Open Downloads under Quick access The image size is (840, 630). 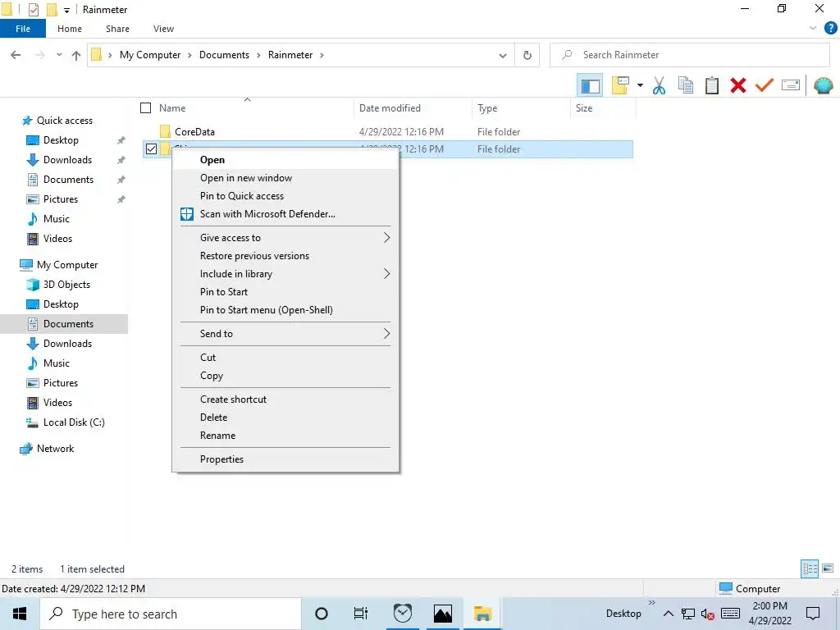[x=67, y=160]
